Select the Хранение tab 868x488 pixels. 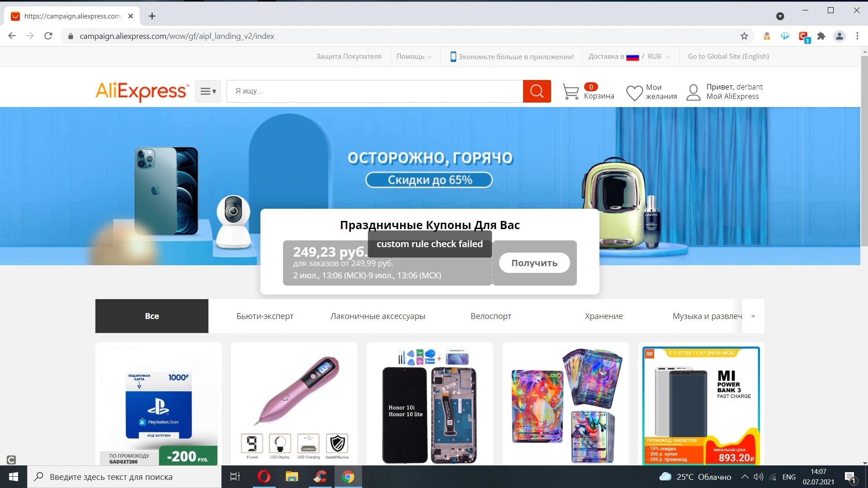[604, 316]
